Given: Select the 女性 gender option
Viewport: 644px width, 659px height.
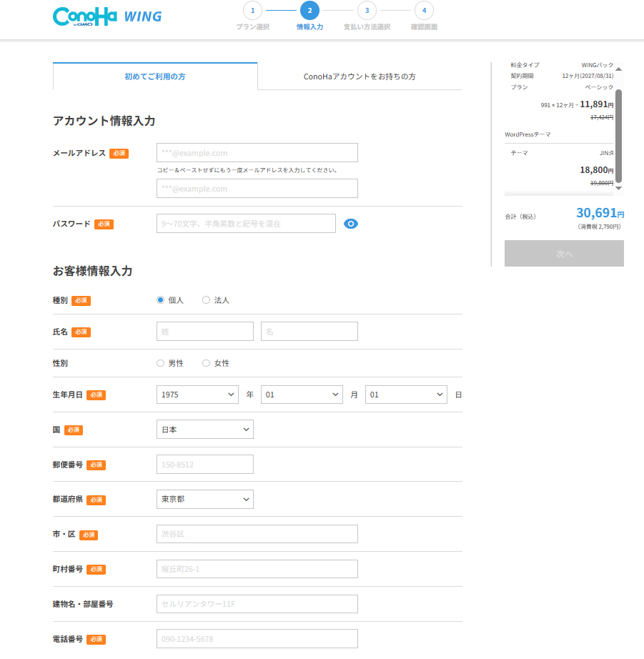Looking at the screenshot, I should click(x=206, y=363).
